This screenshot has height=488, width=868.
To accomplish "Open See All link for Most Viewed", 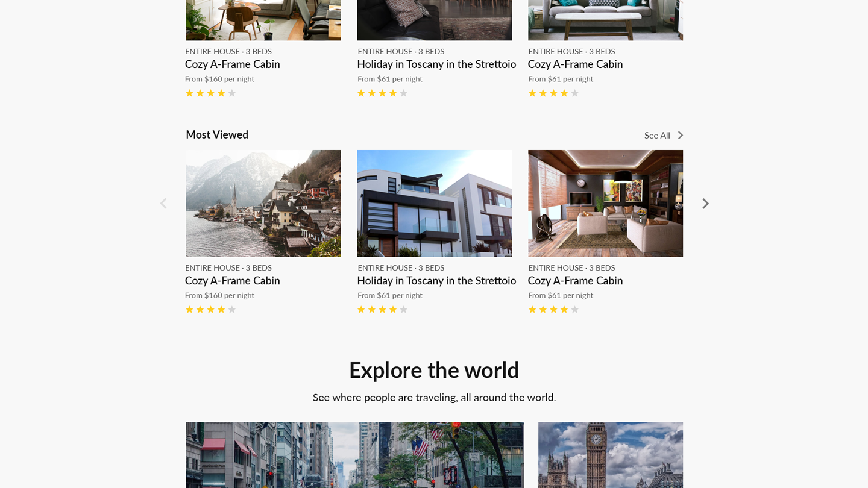I will click(x=657, y=136).
